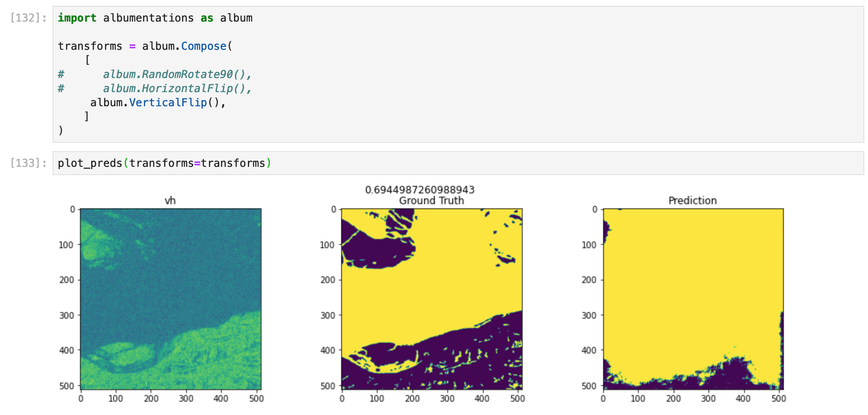Screen dimensions: 868x415
Task: Click the score text 0.6944987260988943
Action: point(419,190)
